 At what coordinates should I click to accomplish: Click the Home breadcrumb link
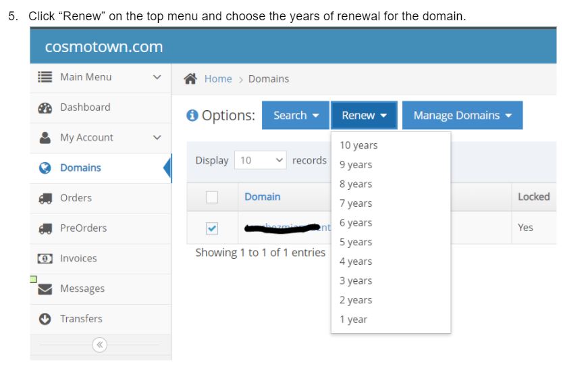218,79
